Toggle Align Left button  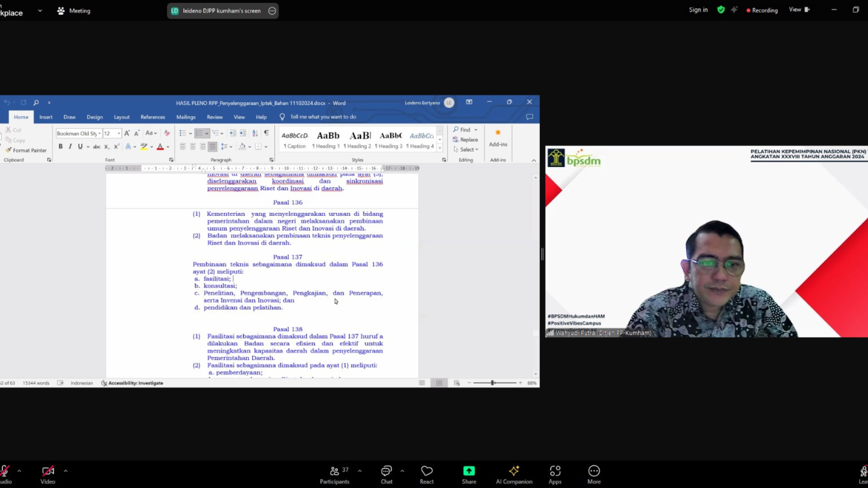183,146
